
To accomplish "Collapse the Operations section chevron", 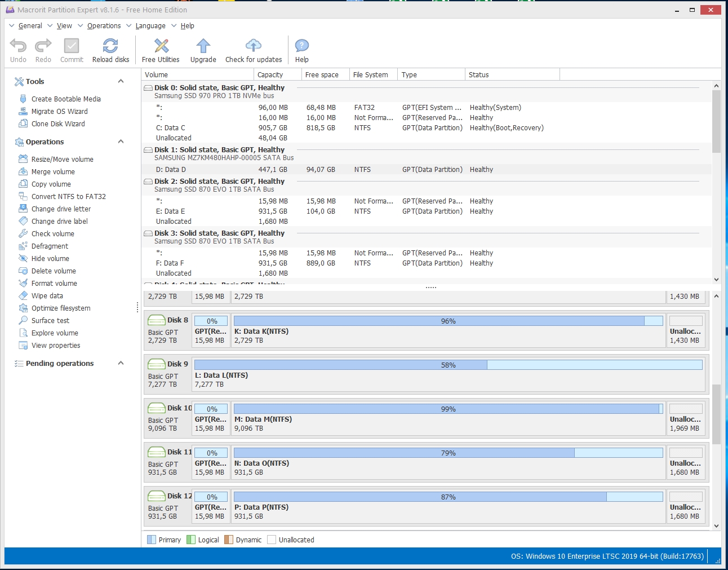I will click(x=121, y=142).
